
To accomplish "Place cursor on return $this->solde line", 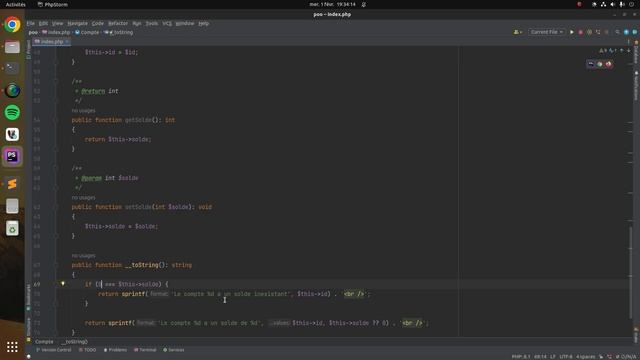I will 118,139.
